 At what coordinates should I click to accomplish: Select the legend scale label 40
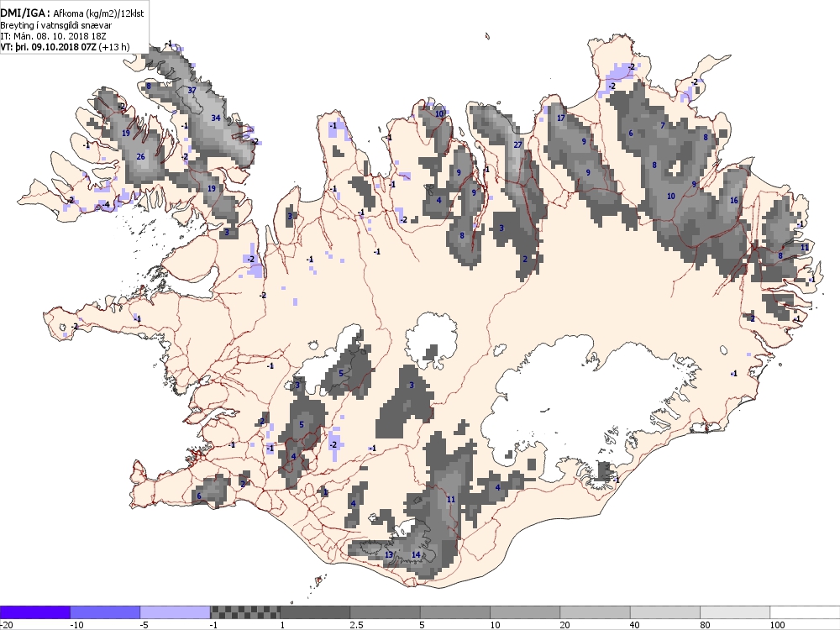coord(635,625)
